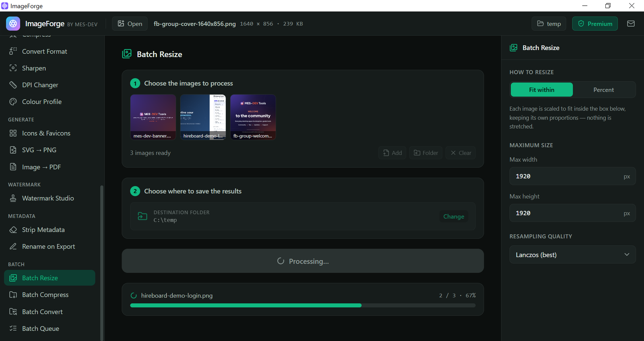
Task: Click the Watermark Studio stamp icon
Action: pyautogui.click(x=13, y=198)
